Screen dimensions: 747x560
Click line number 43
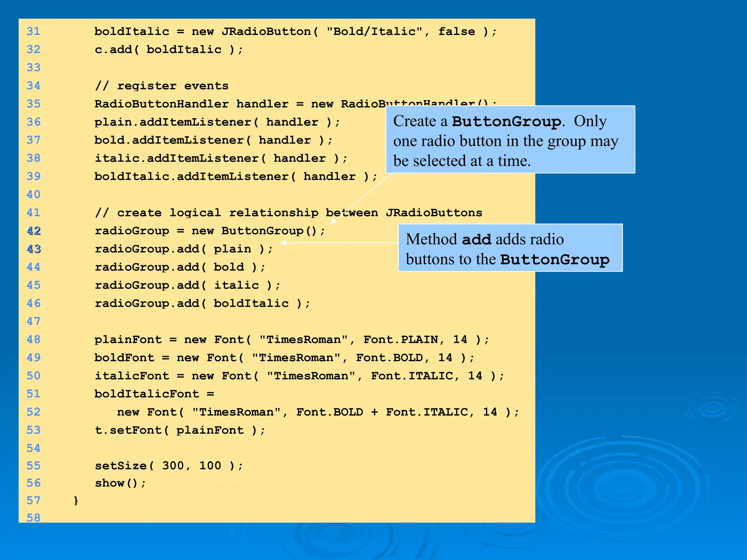(x=34, y=249)
